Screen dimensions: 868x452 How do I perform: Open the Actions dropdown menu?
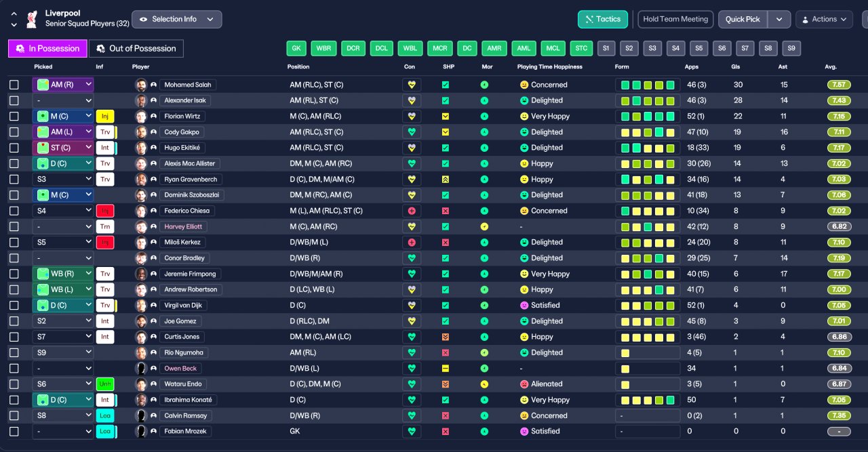pyautogui.click(x=824, y=19)
